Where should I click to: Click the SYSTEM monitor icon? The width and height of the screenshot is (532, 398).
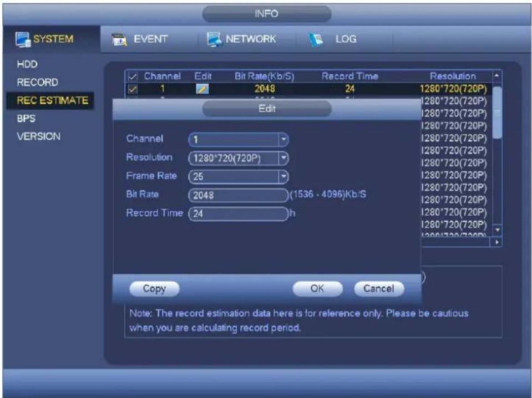tap(23, 39)
